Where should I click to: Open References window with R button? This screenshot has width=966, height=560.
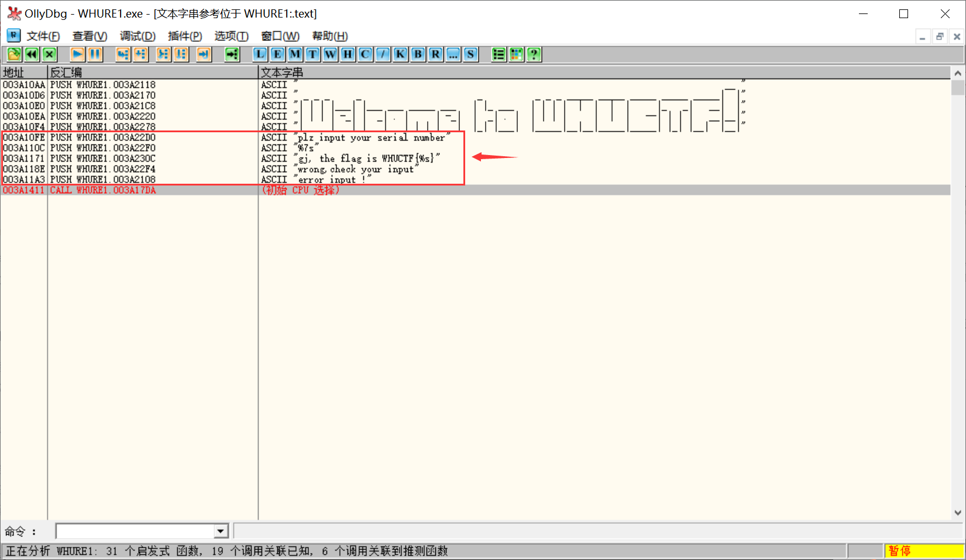435,54
